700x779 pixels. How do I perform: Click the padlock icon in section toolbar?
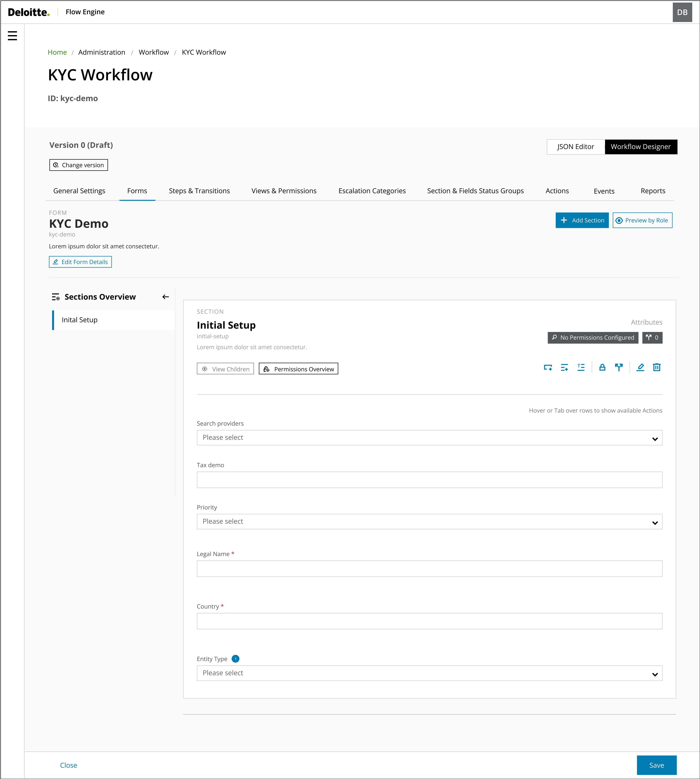click(602, 368)
